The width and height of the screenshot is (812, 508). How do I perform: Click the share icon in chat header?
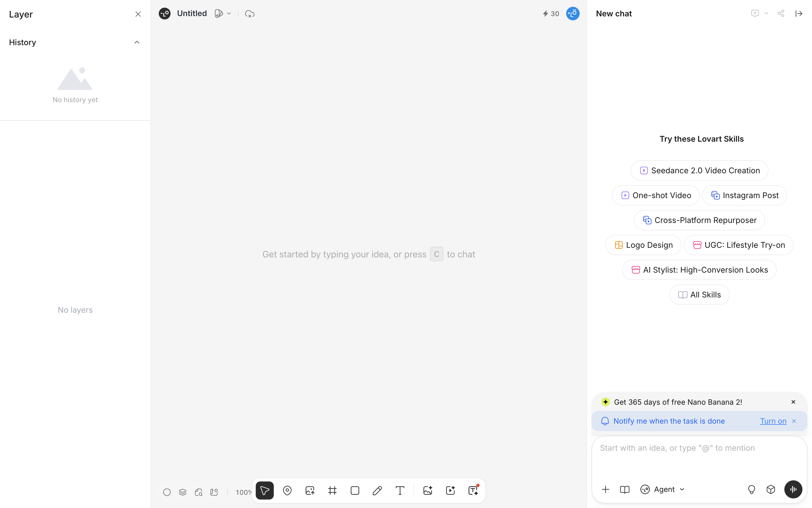click(x=781, y=14)
